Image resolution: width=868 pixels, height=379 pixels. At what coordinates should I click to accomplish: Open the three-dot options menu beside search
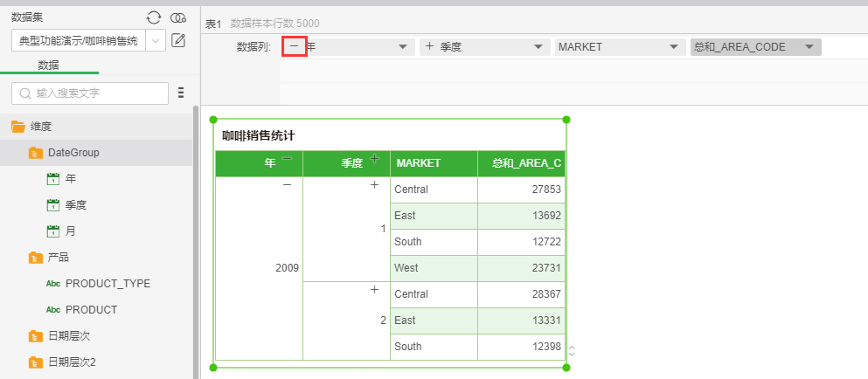coord(181,93)
